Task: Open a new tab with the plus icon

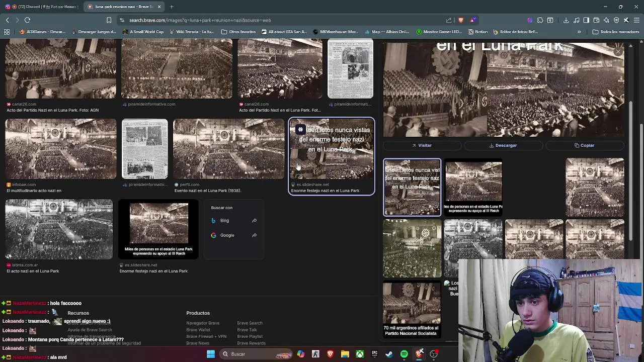Action: (x=172, y=7)
